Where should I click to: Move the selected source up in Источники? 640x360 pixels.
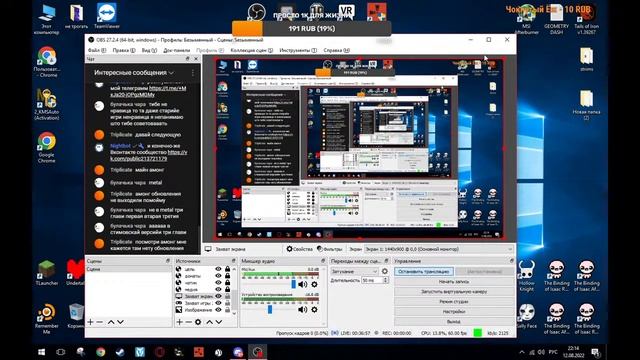[x=209, y=322]
